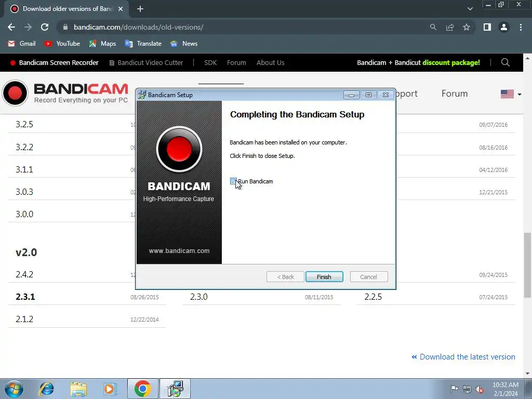Launch Internet Explorer from taskbar

click(46, 389)
